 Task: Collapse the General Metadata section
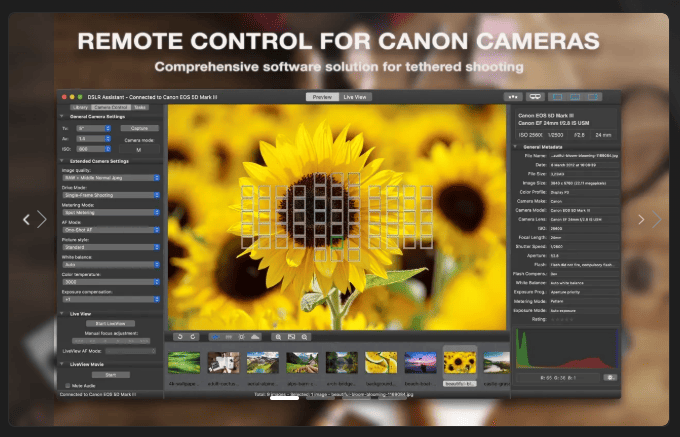516,147
